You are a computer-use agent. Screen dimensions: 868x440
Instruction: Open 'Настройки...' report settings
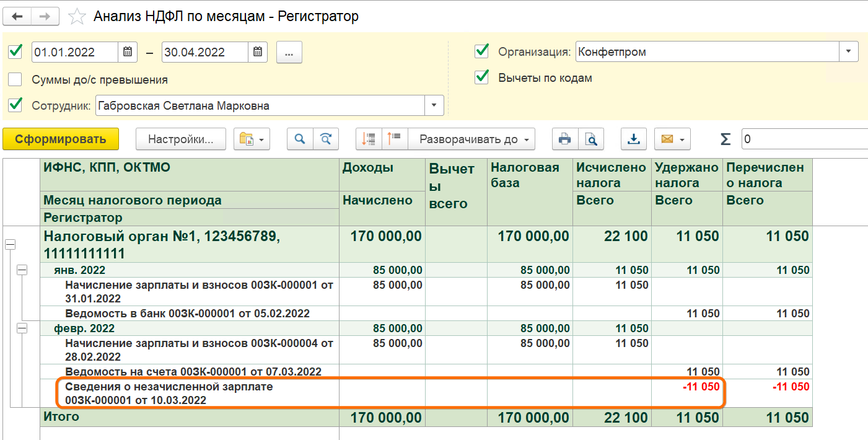click(181, 139)
